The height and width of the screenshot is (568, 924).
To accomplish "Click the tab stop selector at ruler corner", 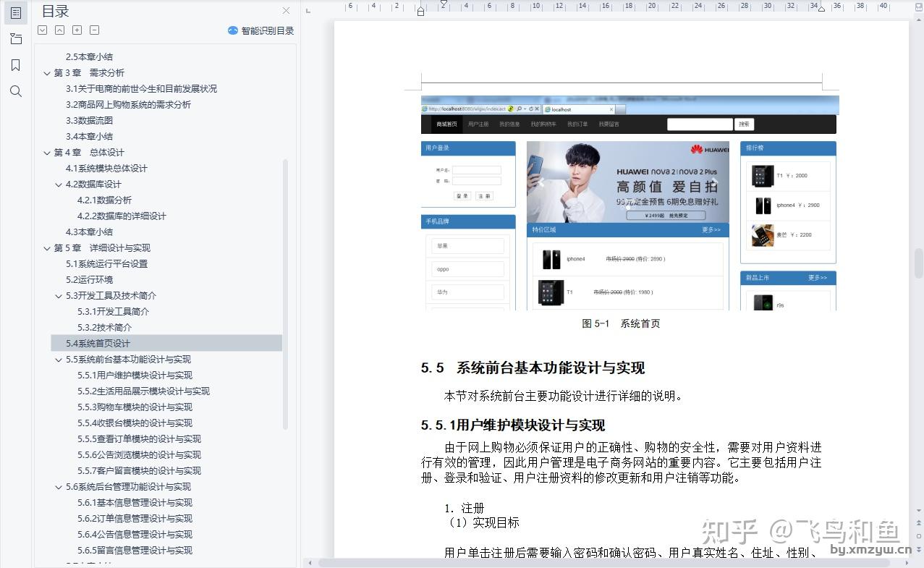I will [308, 10].
